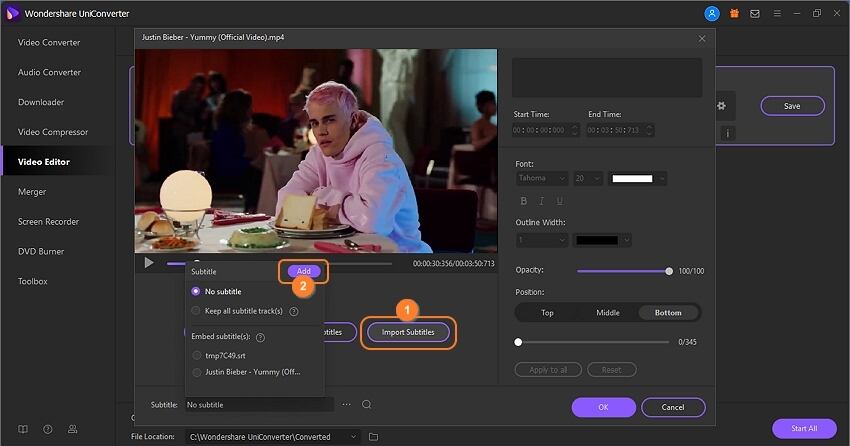The width and height of the screenshot is (850, 446).
Task: Click the subtitle text input box
Action: coord(607,78)
